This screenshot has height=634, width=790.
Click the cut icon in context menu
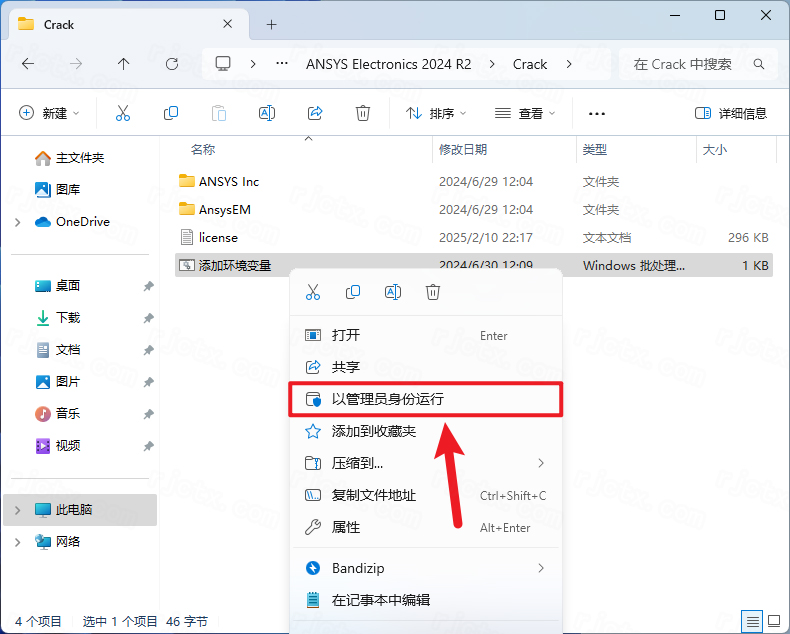pos(312,292)
